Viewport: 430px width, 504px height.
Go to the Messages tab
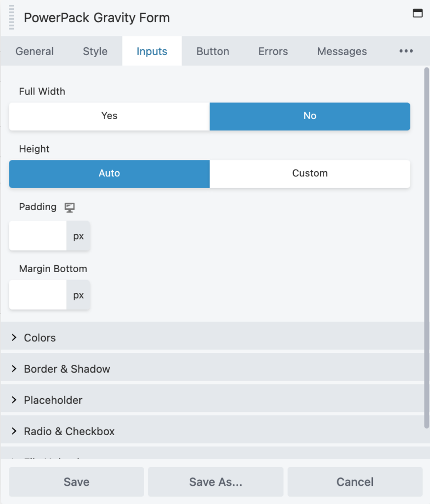pyautogui.click(x=342, y=51)
